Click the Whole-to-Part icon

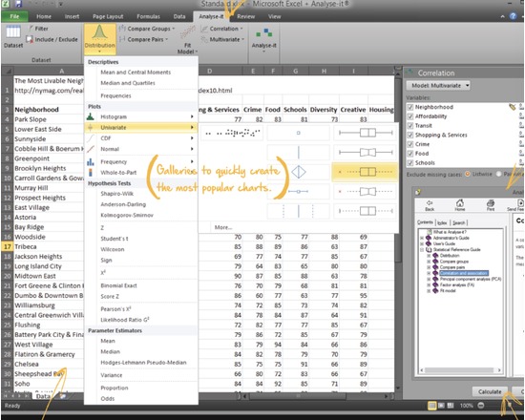(x=91, y=173)
